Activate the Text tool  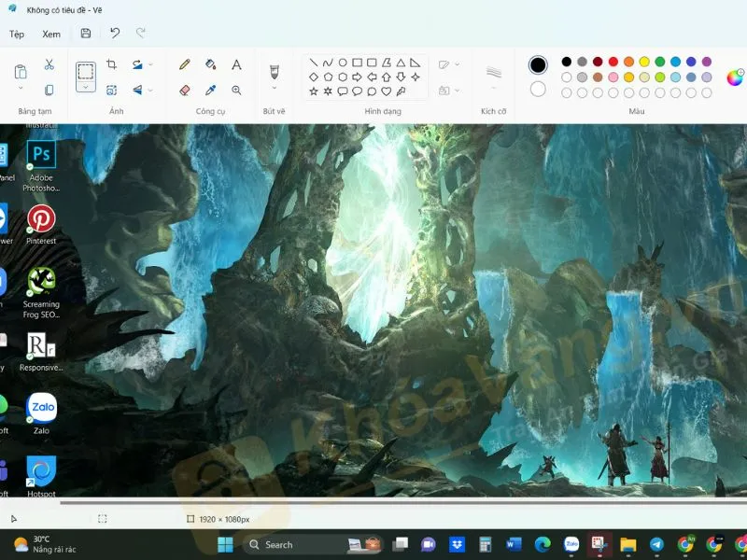(236, 65)
